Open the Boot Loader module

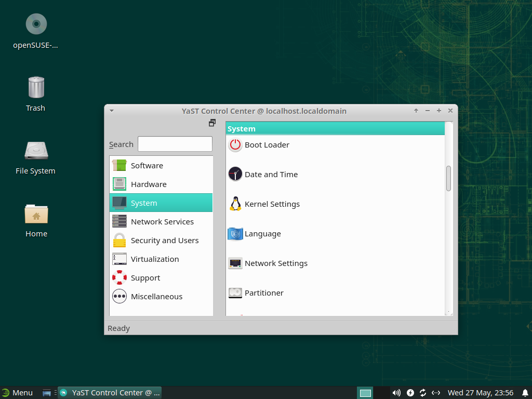tap(267, 145)
